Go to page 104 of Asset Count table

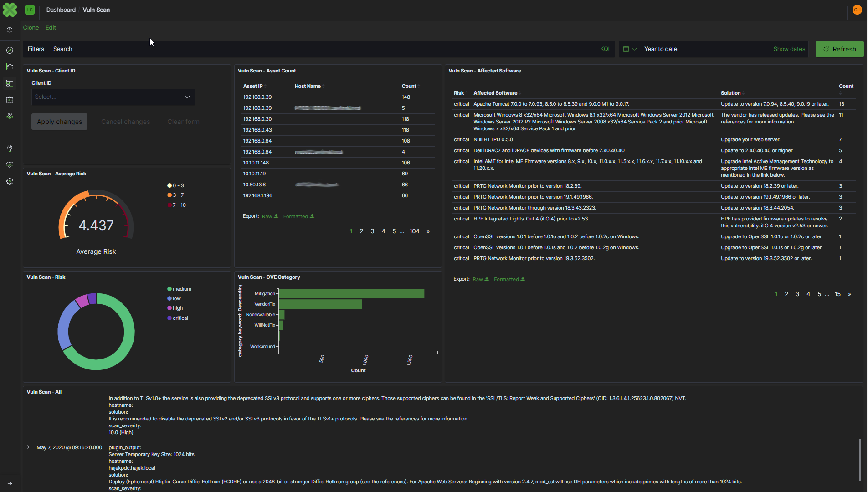pyautogui.click(x=414, y=231)
